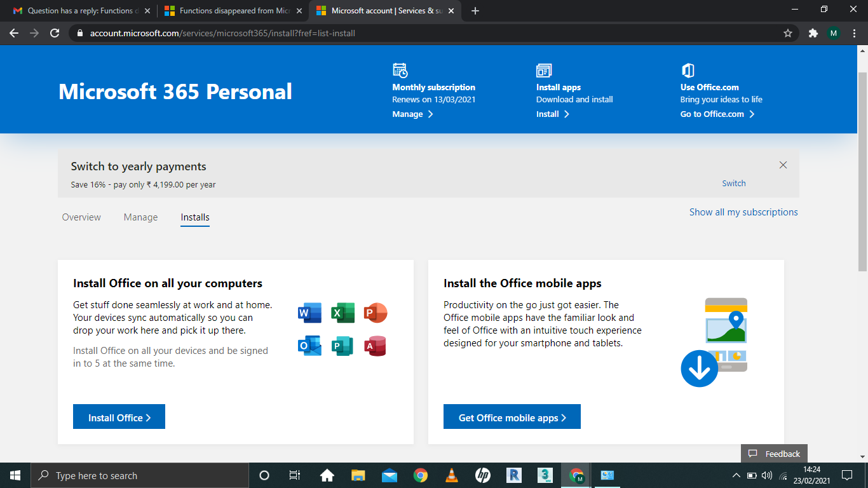
Task: Click the mobile apps download illustration
Action: pyautogui.click(x=714, y=342)
